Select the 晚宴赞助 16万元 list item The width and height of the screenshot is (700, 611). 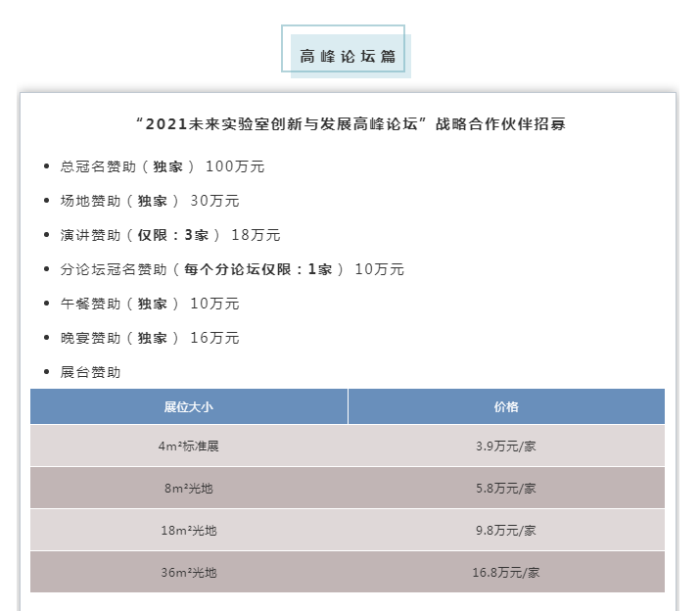coord(150,338)
